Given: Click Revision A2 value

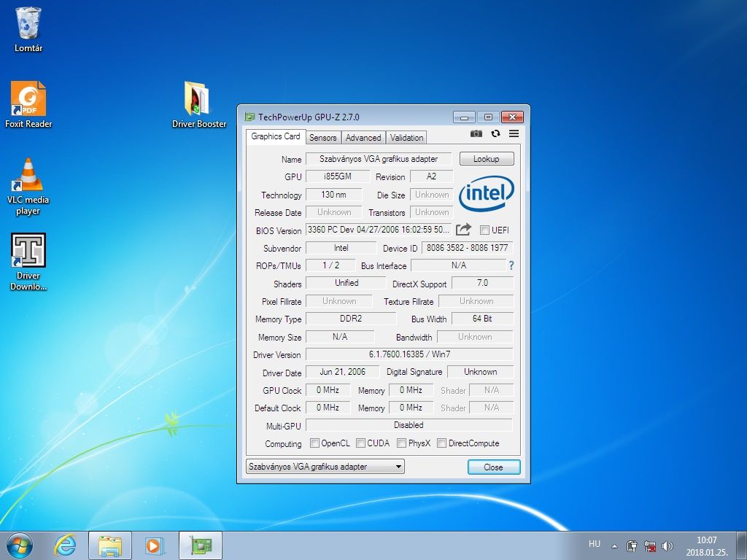Looking at the screenshot, I should (x=431, y=176).
